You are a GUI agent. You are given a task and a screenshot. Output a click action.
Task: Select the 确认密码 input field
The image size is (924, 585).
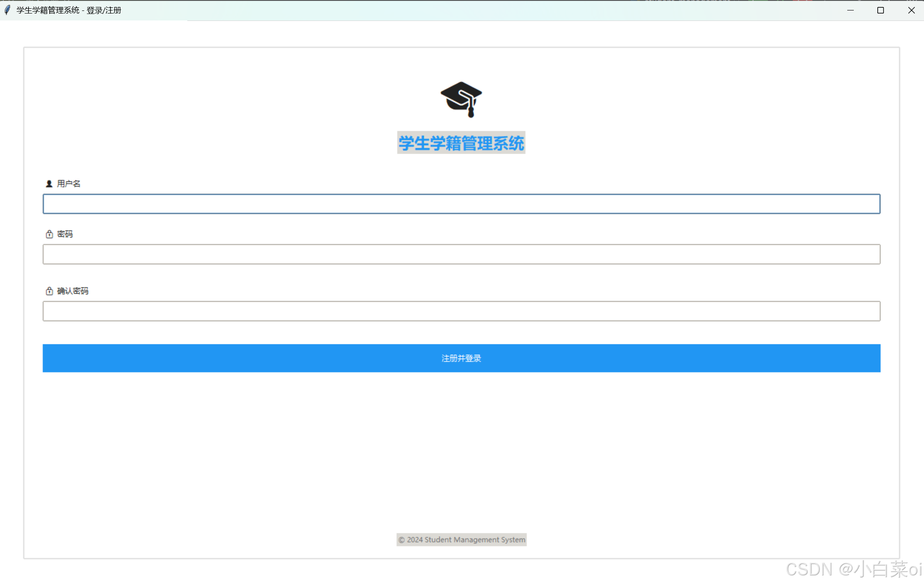461,311
